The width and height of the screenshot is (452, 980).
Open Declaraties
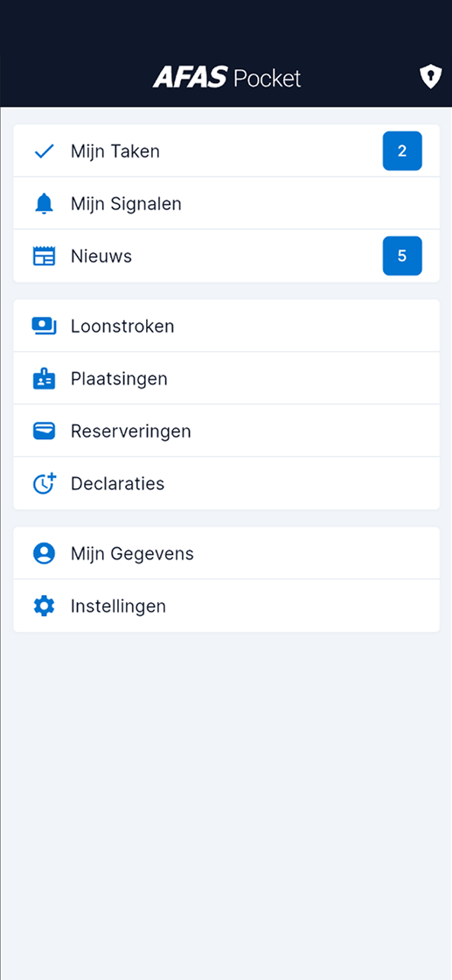click(x=226, y=483)
